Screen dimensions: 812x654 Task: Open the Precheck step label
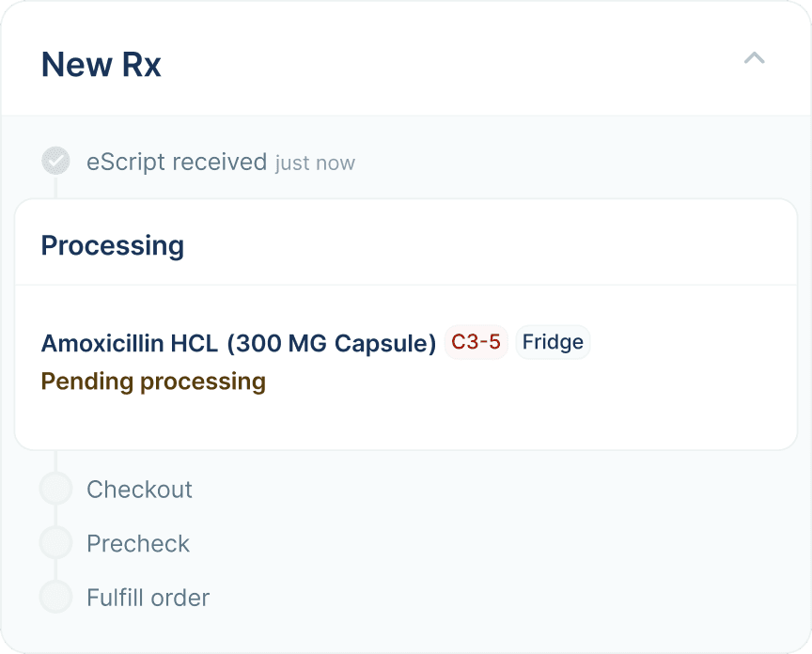click(x=138, y=544)
